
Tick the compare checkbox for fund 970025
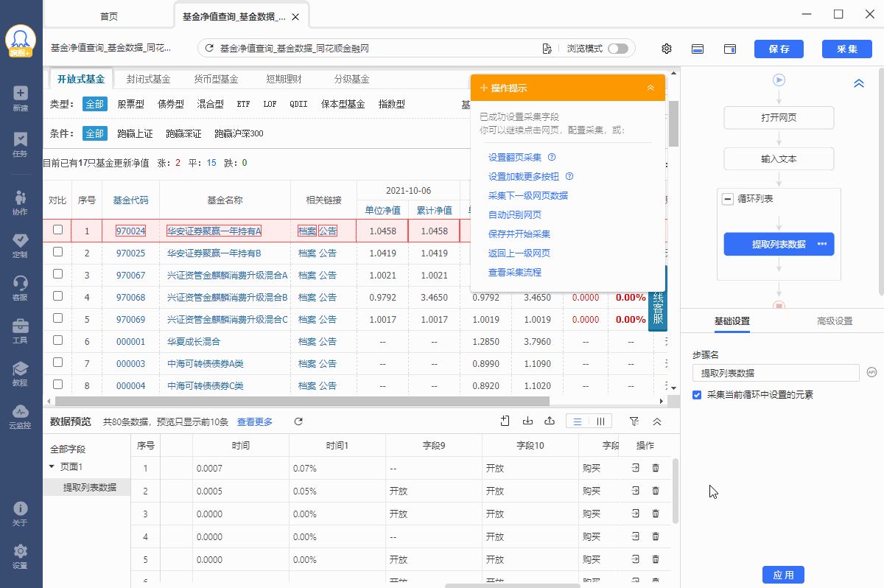click(x=57, y=252)
